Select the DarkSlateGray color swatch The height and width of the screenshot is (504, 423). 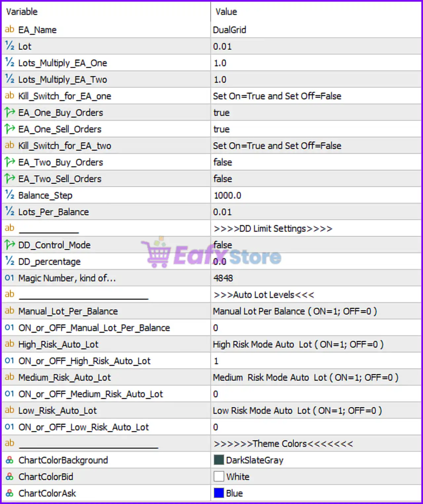(219, 459)
